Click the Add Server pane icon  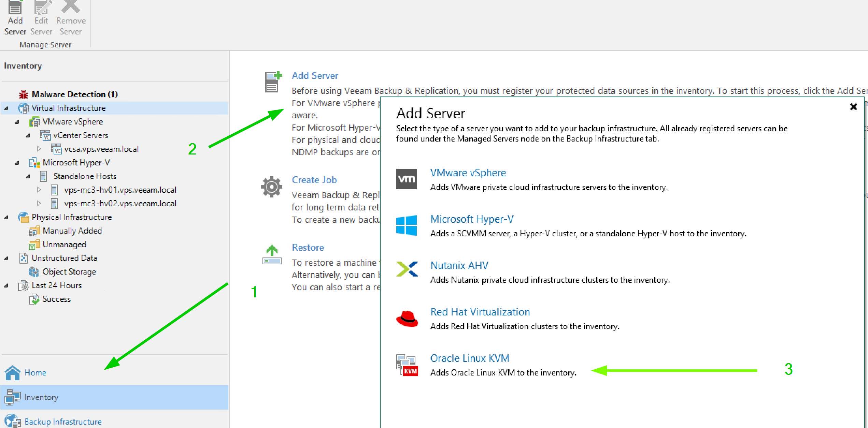[x=273, y=82]
